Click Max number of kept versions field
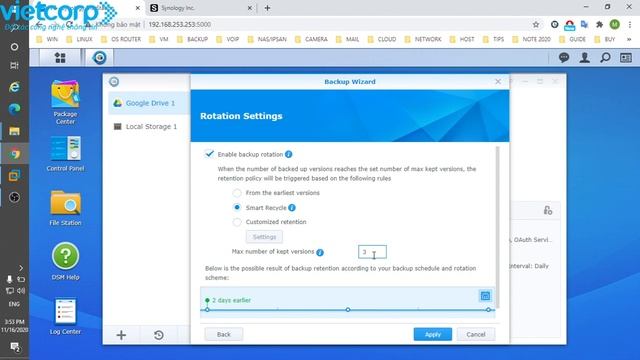This screenshot has height=360, width=640. click(372, 252)
